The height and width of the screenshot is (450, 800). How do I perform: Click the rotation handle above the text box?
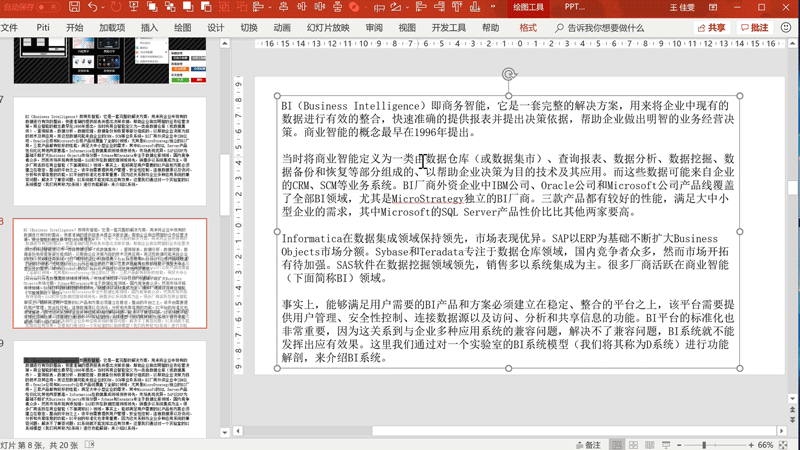point(509,74)
